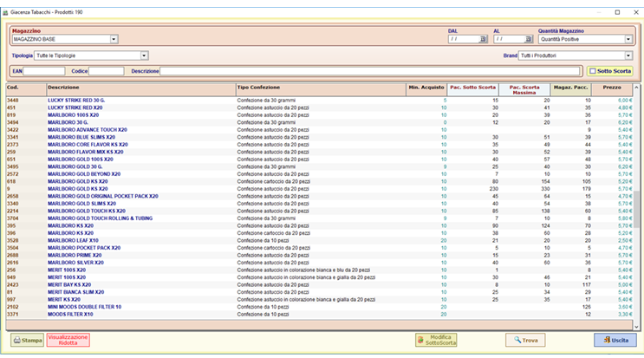Select the MARLBORO 100S X20 row
Image resolution: width=644 pixels, height=358 pixels.
point(319,115)
